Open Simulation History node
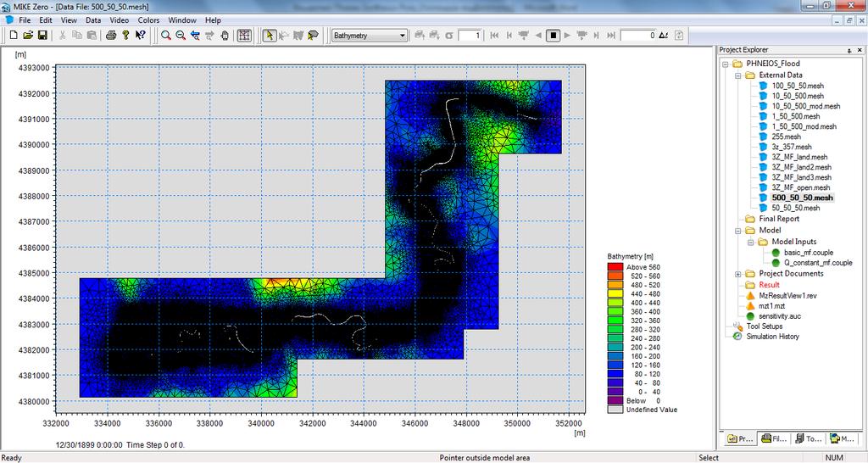Screen dimensions: 868x463 point(772,336)
